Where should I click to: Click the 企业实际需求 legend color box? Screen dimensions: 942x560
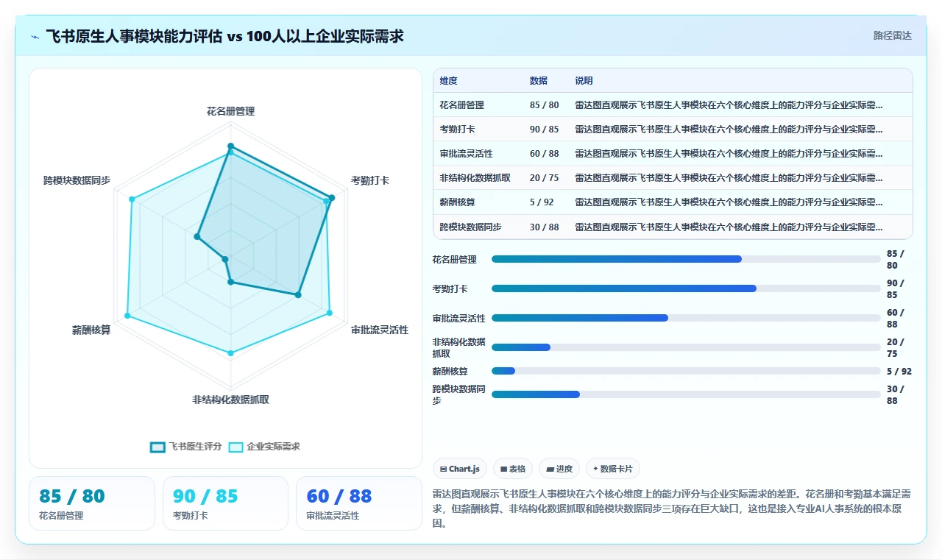pyautogui.click(x=236, y=447)
